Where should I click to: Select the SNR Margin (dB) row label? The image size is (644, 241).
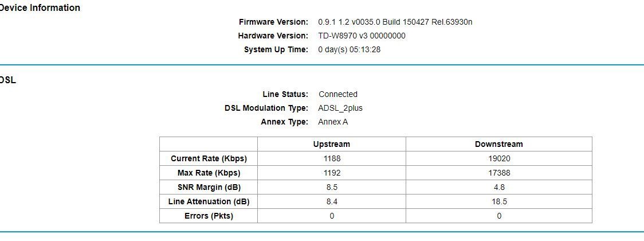tap(209, 187)
